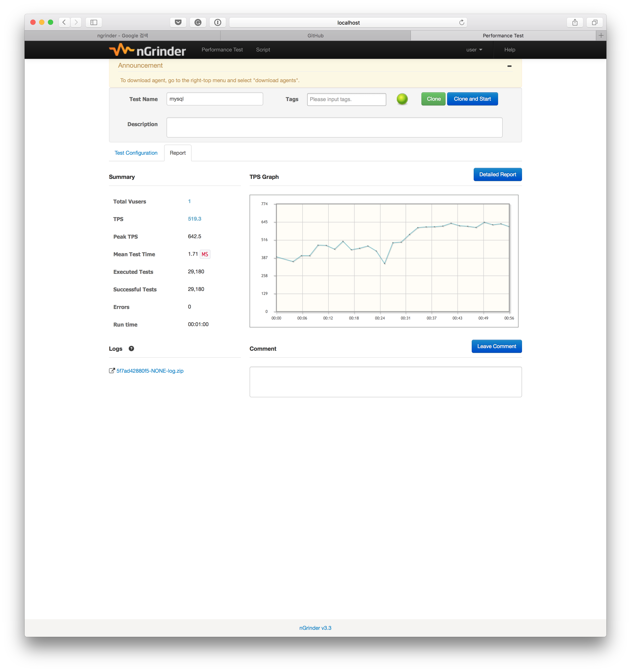This screenshot has height=672, width=631.
Task: Click the Leave Comment button
Action: 496,346
